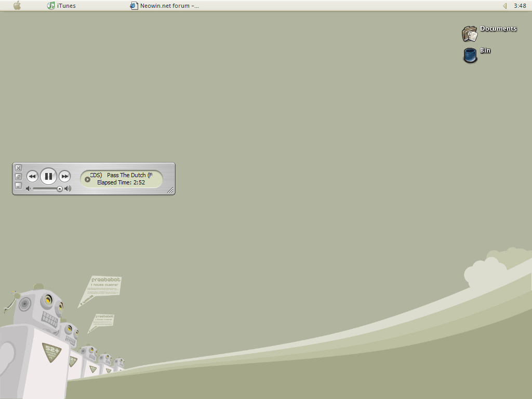Click the 3:48 clock
The height and width of the screenshot is (399, 532).
(520, 6)
